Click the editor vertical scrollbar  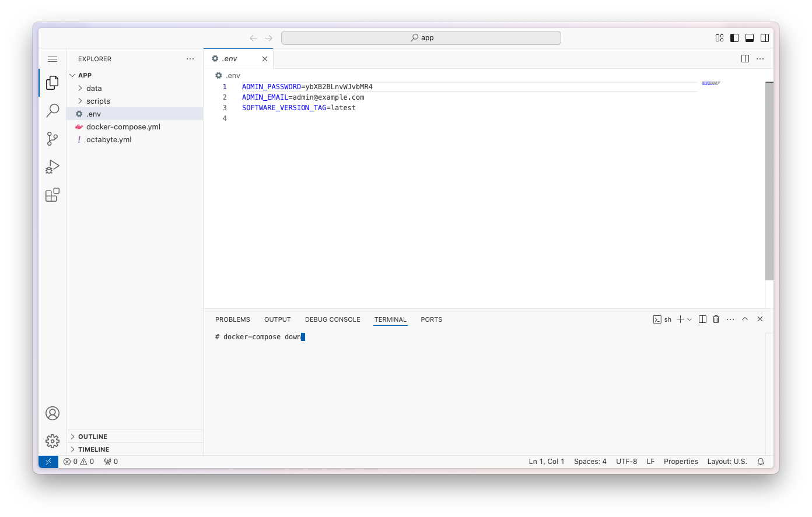(769, 181)
